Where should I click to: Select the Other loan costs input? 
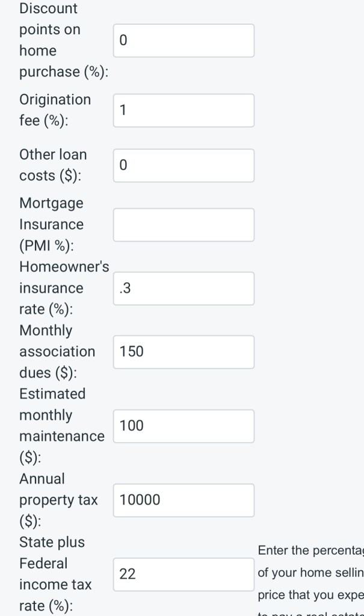click(184, 166)
